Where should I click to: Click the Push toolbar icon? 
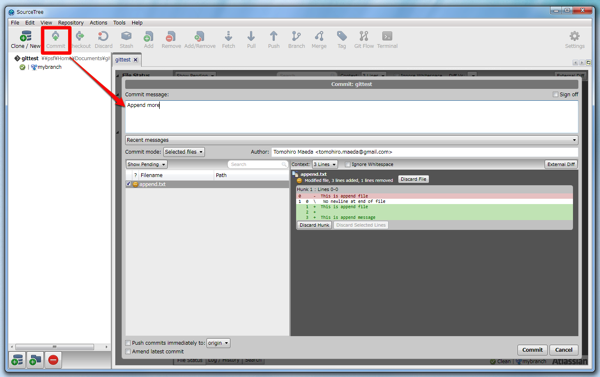pos(274,39)
